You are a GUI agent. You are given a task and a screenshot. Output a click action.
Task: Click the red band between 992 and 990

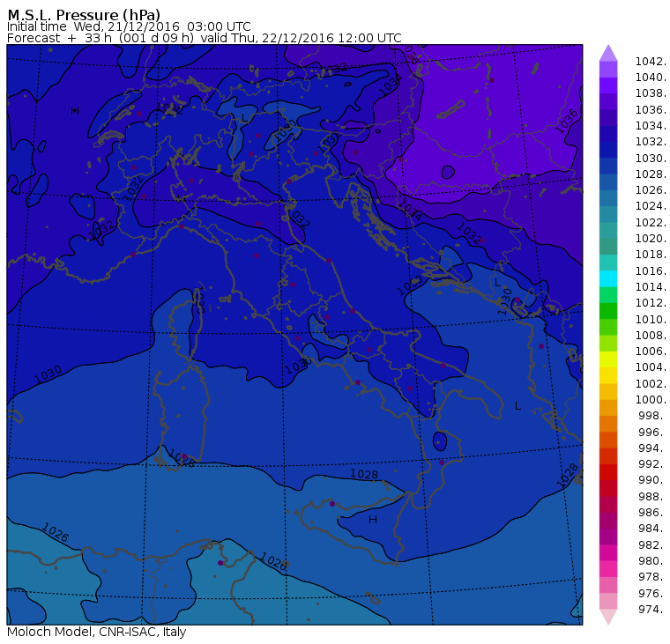(x=608, y=472)
